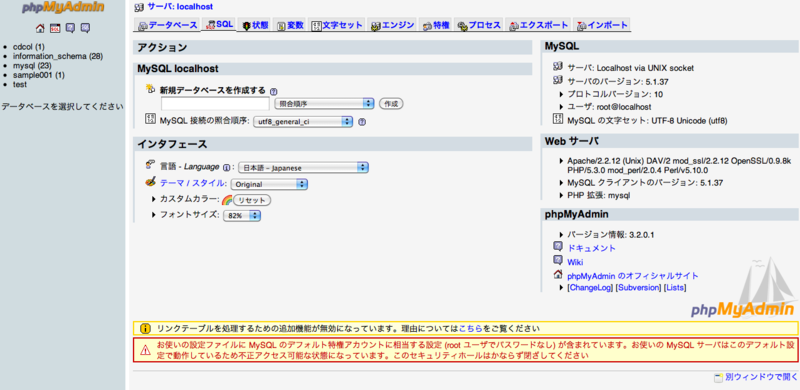
Task: Click the paint palette theme icon
Action: pyautogui.click(x=151, y=182)
